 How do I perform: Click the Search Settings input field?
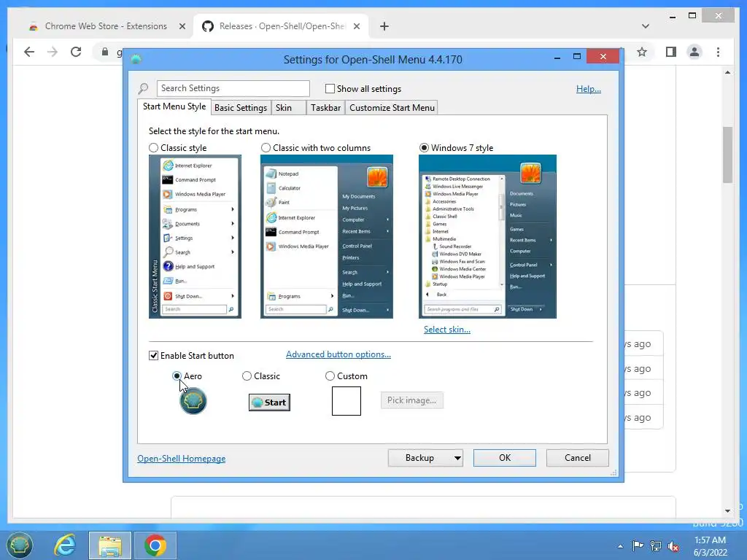tap(233, 88)
